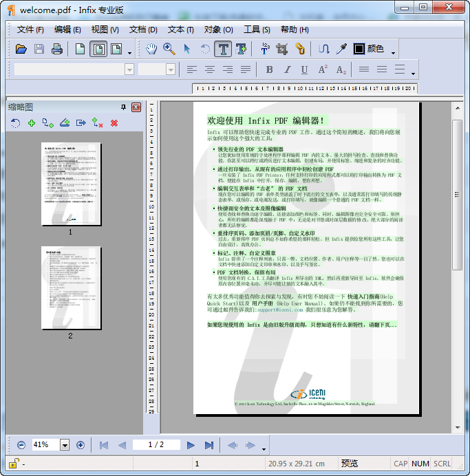Expand the page view toolbar options arrow
This screenshot has width=470, height=476.
point(129,53)
